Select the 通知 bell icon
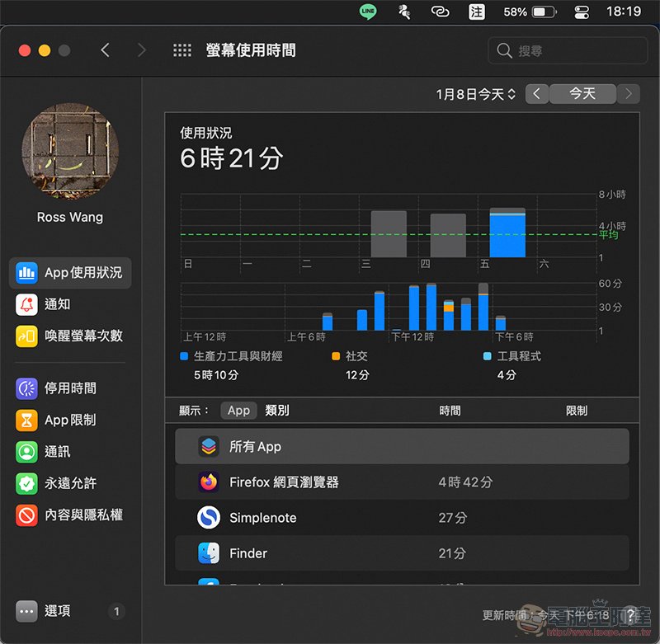This screenshot has width=660, height=644. (26, 304)
